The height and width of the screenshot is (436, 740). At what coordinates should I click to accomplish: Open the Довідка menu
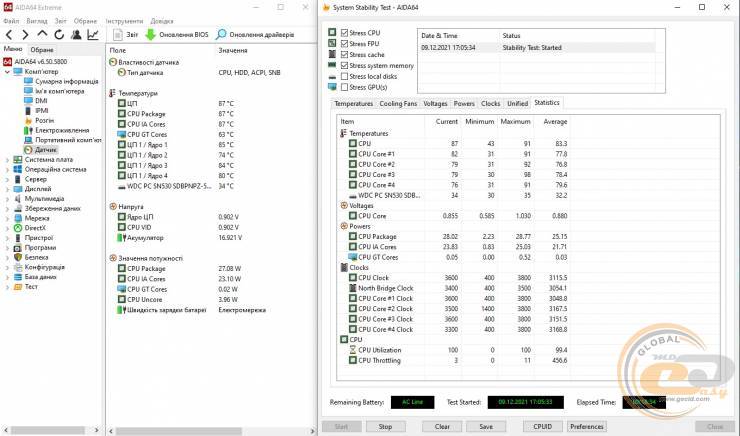[x=162, y=21]
